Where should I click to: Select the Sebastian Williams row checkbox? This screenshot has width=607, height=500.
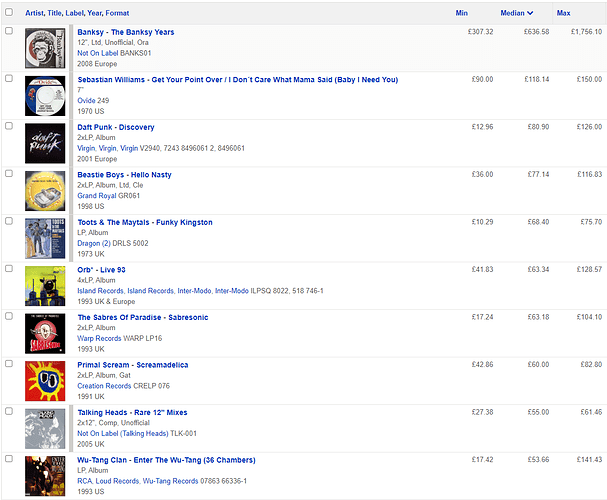click(9, 79)
